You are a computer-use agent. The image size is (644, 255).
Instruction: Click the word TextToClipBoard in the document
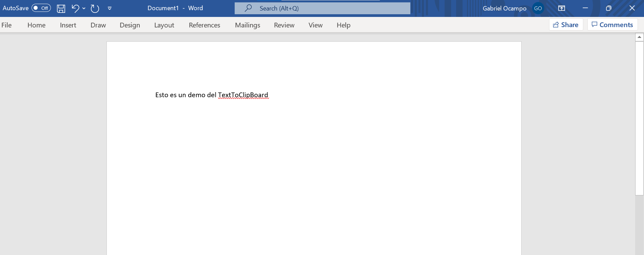click(x=243, y=95)
